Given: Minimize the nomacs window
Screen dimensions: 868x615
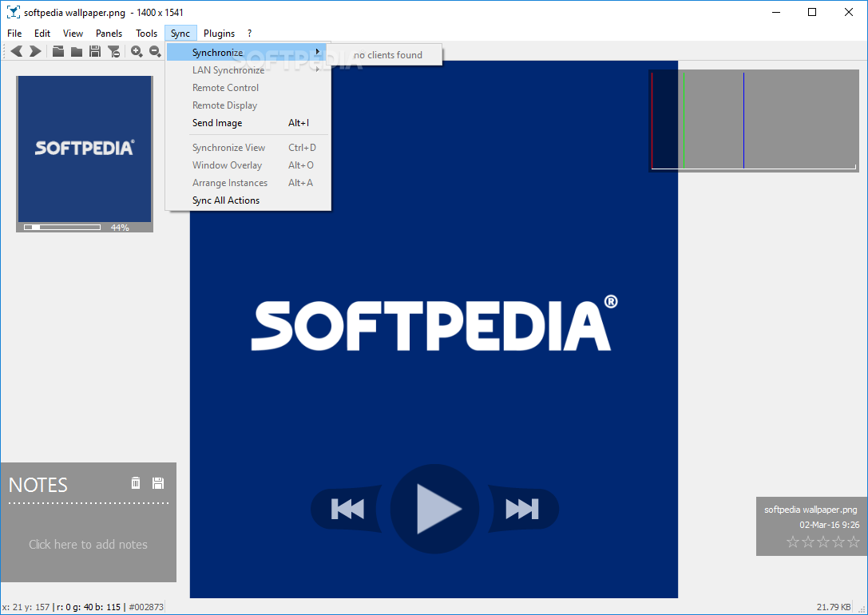Looking at the screenshot, I should 776,12.
